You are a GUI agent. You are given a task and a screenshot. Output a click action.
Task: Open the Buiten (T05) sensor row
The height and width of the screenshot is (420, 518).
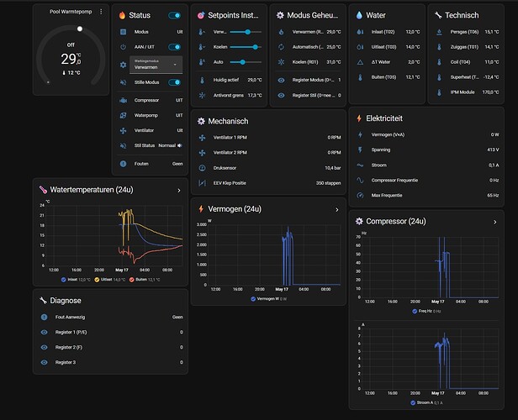coord(388,77)
